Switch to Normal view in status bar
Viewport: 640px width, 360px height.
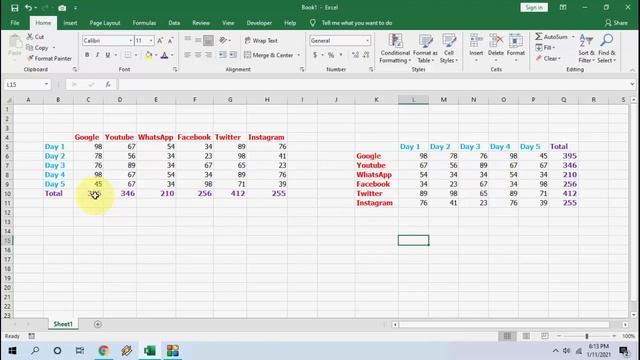pos(507,336)
